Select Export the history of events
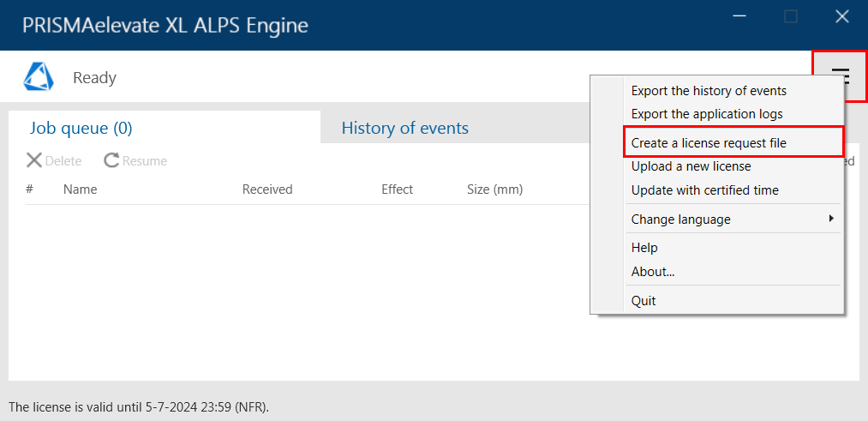Viewport: 868px width, 421px height. tap(709, 90)
